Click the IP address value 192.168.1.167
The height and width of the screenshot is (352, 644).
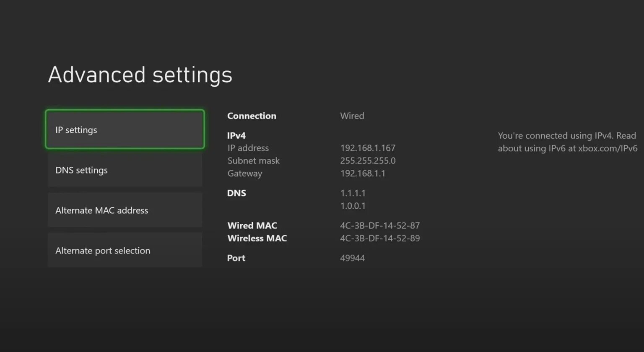pos(368,148)
